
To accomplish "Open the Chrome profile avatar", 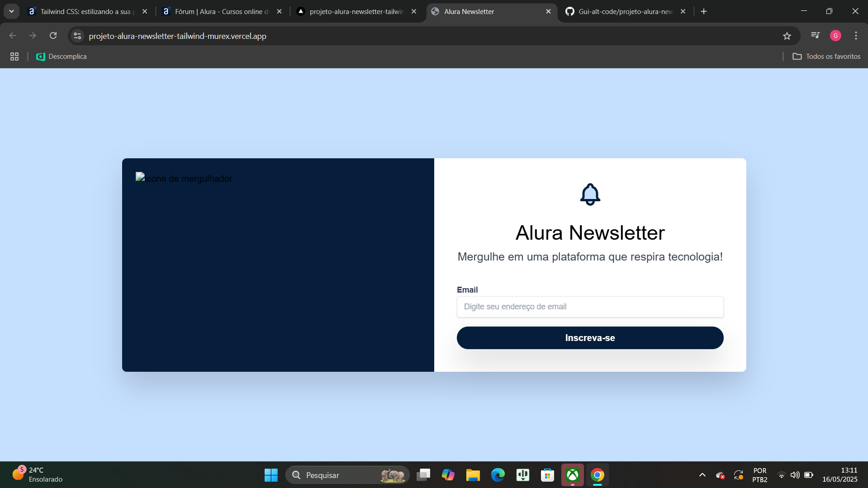I will pyautogui.click(x=835, y=36).
